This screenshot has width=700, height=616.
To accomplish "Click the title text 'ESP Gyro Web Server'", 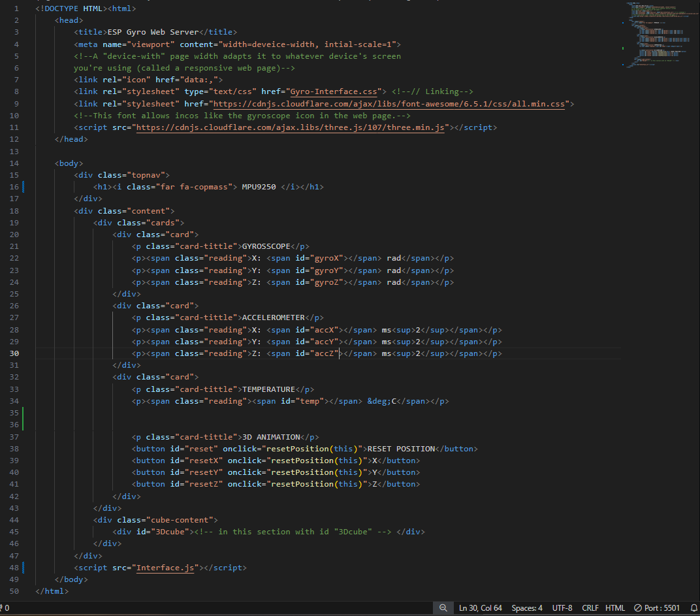I will (153, 32).
